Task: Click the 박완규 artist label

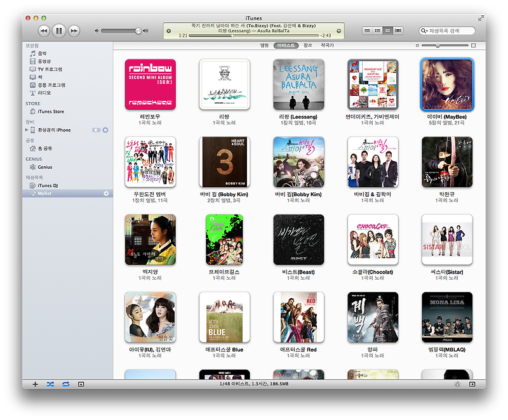Action: point(447,194)
